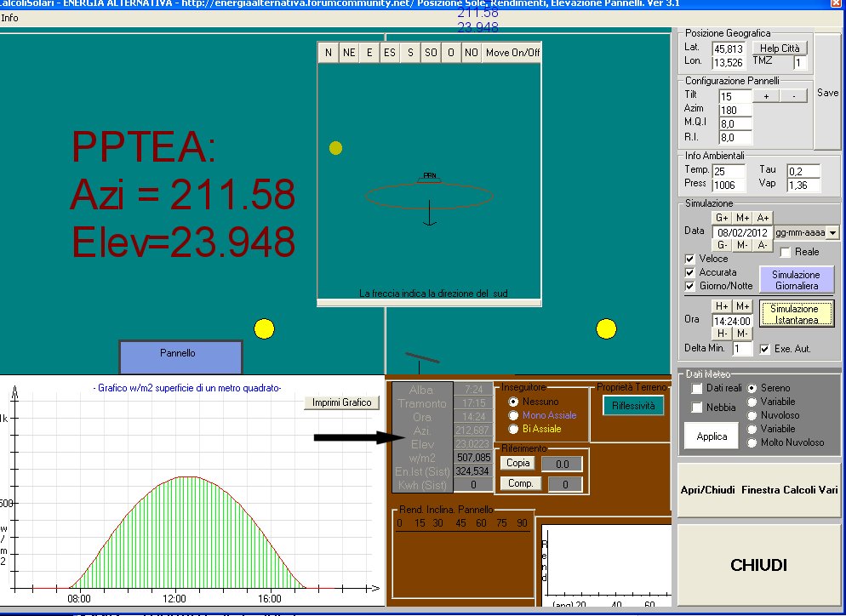846x616 pixels.
Task: Click the R.I. input field
Action: point(735,138)
